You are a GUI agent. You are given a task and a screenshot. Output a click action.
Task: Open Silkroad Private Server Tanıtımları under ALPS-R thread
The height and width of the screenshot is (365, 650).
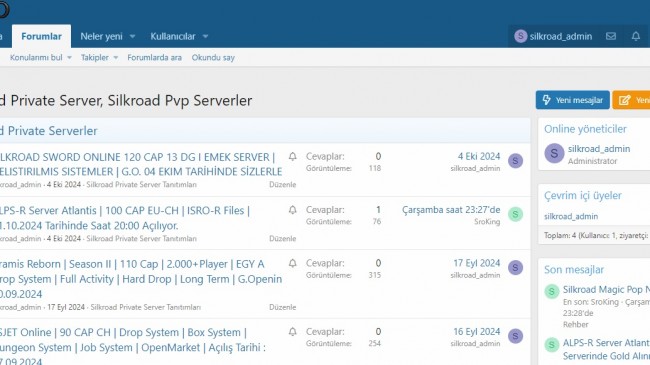(141, 238)
